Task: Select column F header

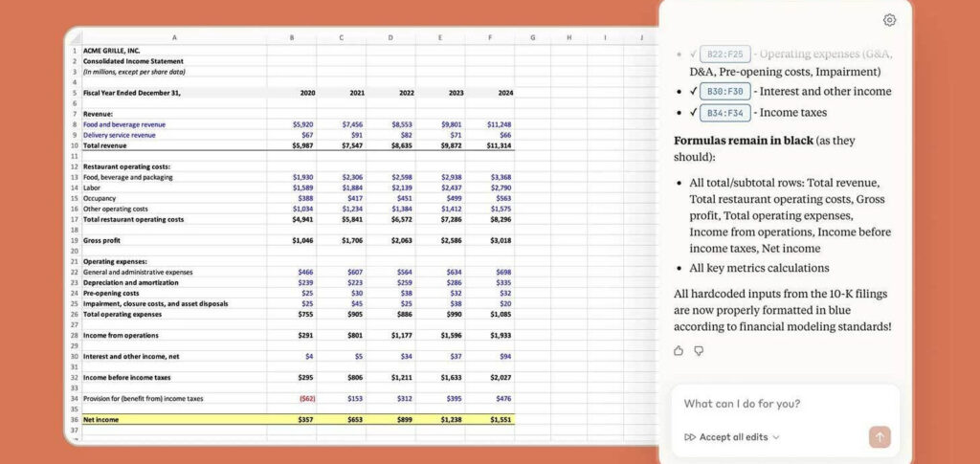Action: pos(489,37)
